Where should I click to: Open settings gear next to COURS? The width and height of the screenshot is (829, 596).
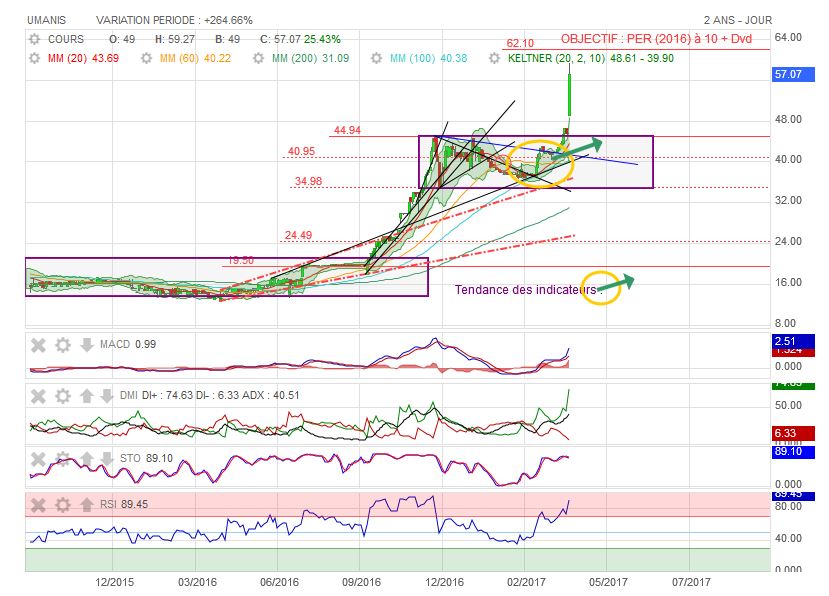click(34, 39)
